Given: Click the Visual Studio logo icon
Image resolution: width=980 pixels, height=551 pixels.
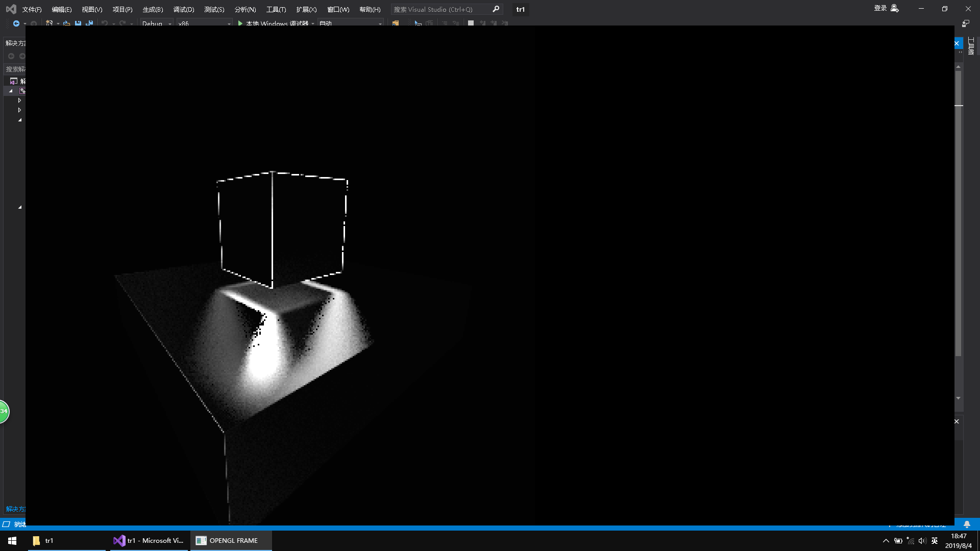Looking at the screenshot, I should (11, 9).
